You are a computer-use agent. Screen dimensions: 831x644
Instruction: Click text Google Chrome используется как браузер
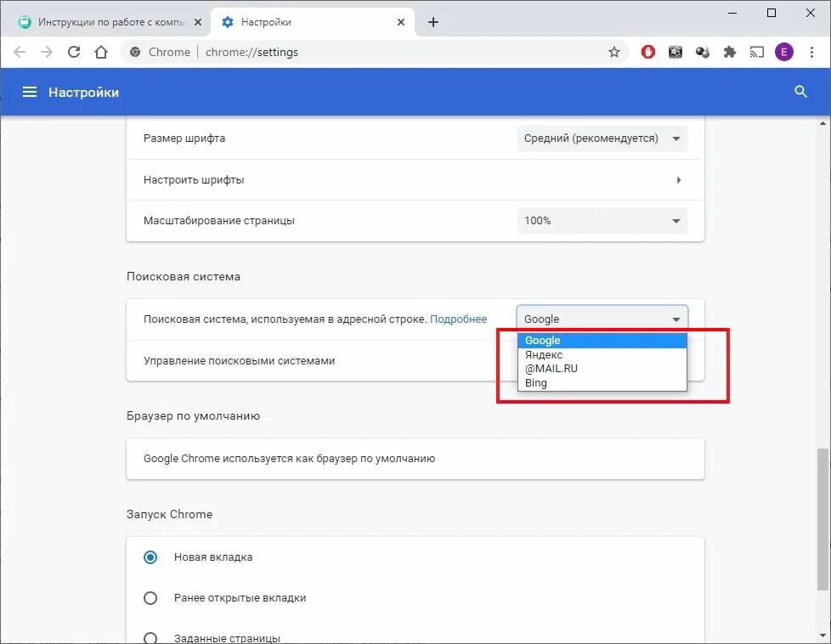click(290, 459)
